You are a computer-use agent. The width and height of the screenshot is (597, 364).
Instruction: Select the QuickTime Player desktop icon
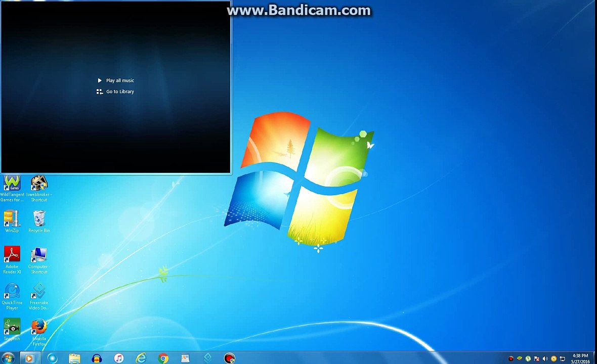click(12, 297)
